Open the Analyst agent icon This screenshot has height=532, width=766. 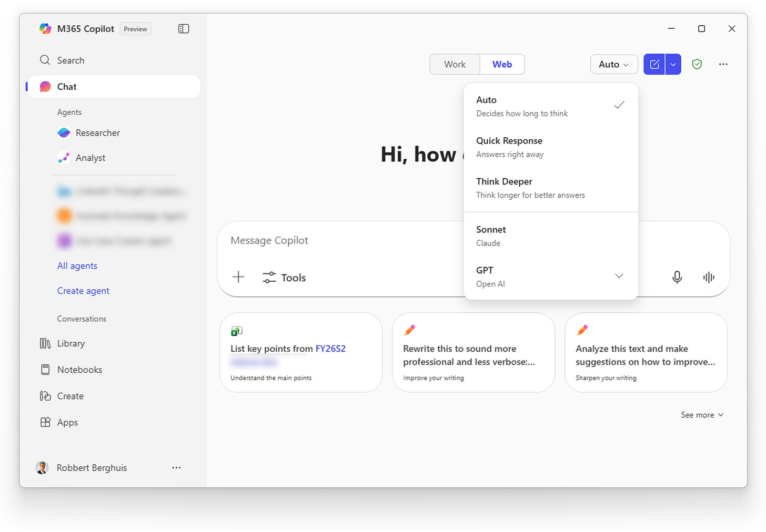click(64, 158)
